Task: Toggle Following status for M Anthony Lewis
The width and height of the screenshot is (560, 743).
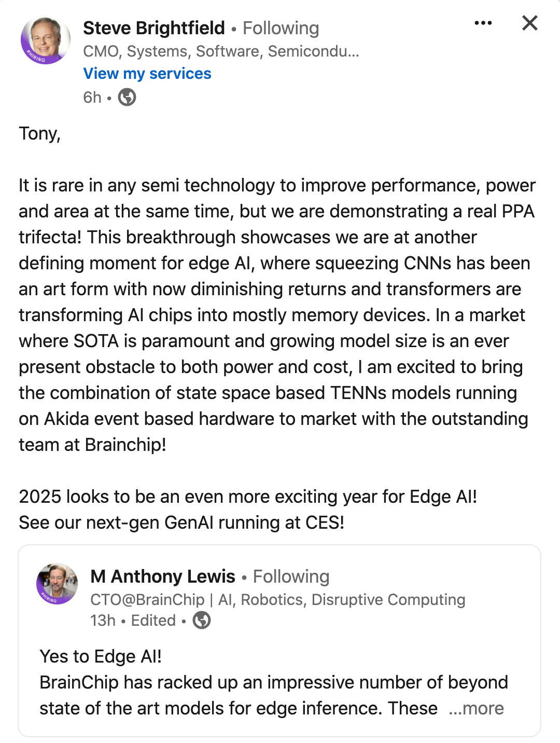Action: (x=291, y=576)
